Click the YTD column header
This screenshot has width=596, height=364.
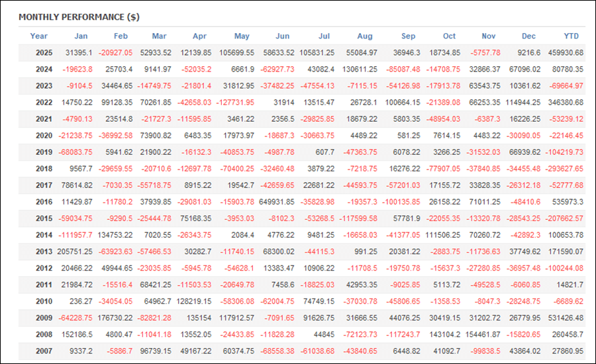[571, 36]
